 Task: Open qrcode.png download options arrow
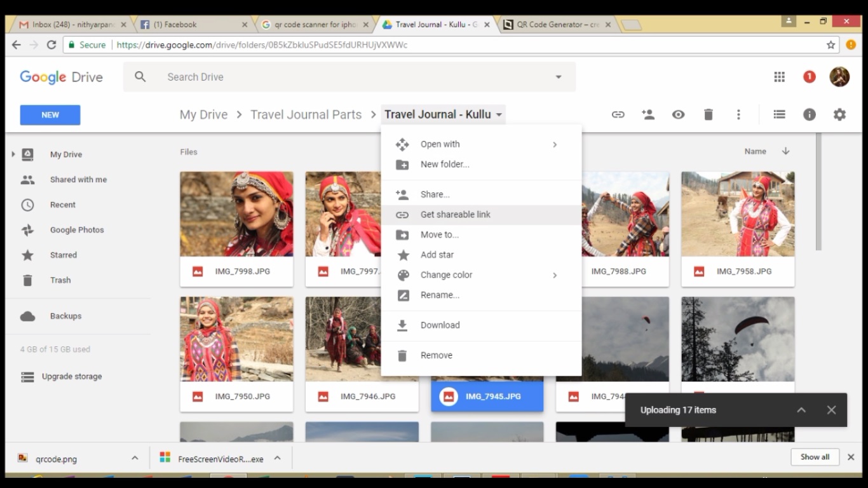pyautogui.click(x=135, y=458)
